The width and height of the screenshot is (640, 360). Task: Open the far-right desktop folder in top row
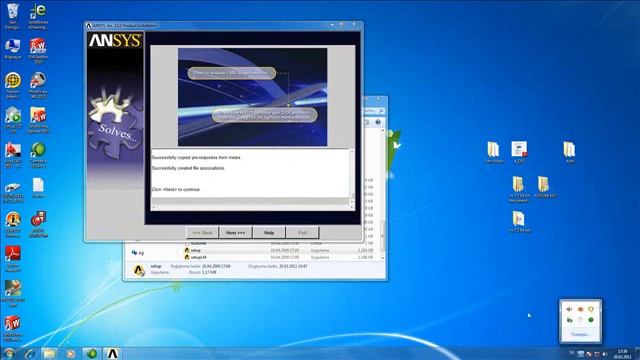569,152
